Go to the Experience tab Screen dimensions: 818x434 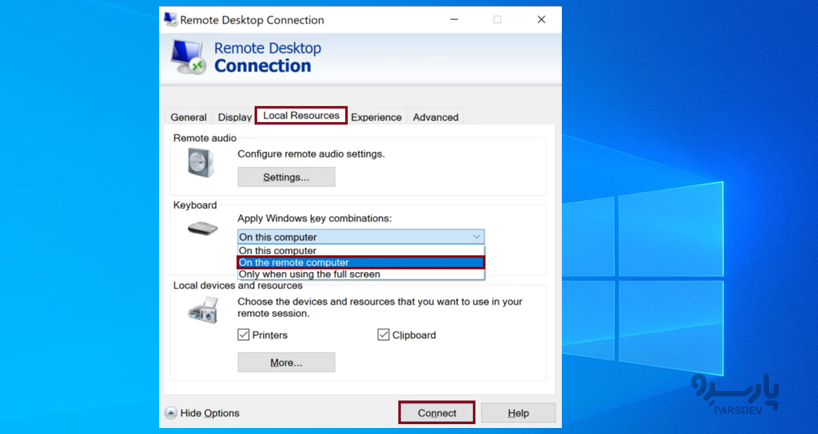point(376,117)
